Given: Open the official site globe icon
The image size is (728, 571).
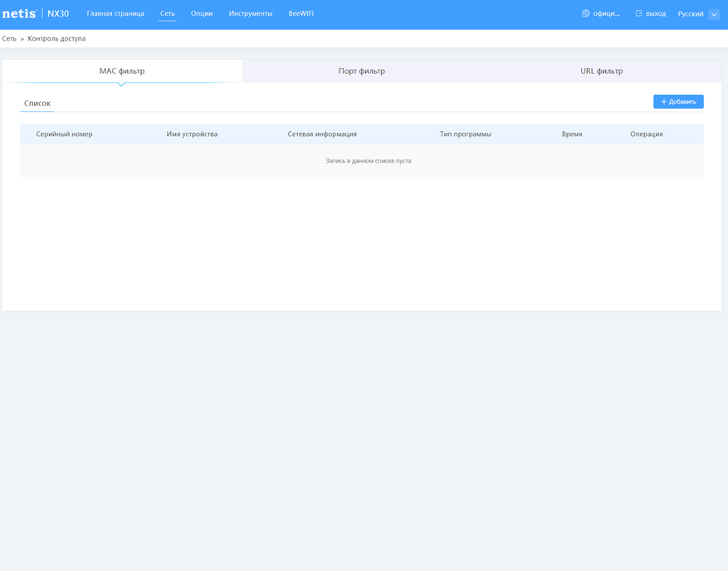Looking at the screenshot, I should [x=585, y=13].
